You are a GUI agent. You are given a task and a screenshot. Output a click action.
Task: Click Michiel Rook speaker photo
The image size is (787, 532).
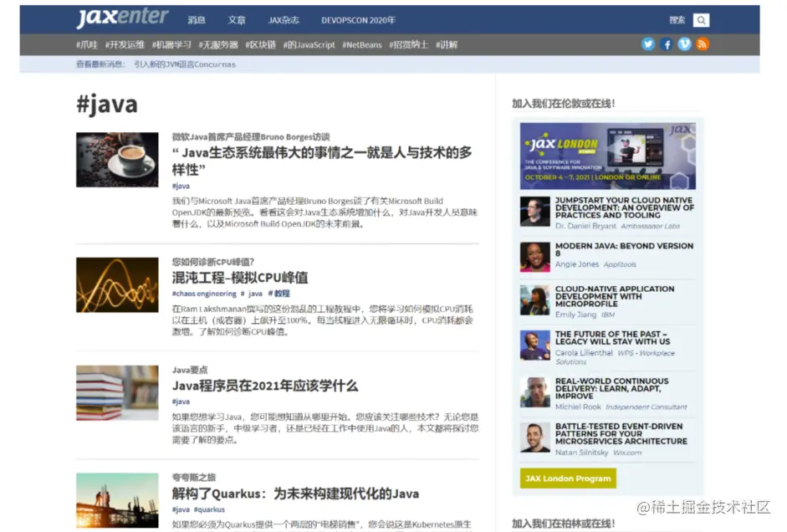tap(534, 392)
